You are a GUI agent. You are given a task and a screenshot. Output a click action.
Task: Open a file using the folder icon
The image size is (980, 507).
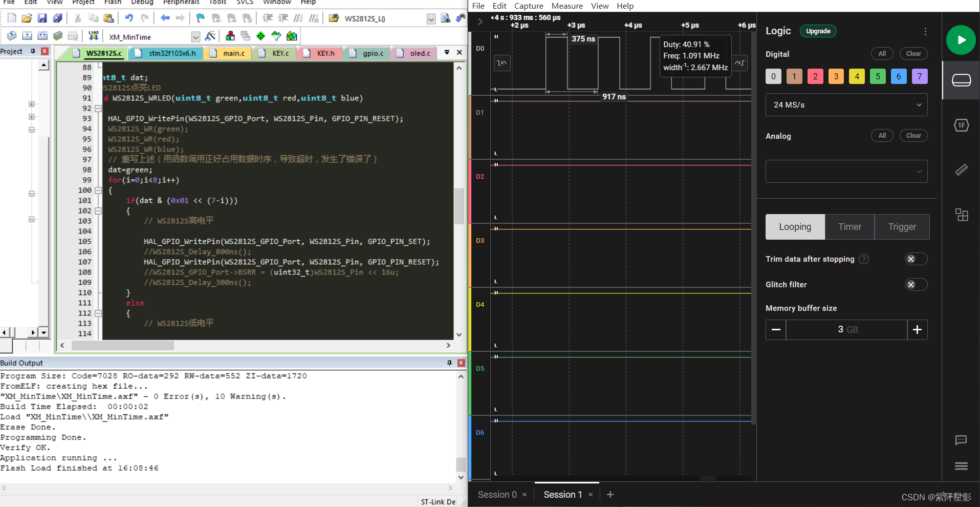(x=27, y=18)
